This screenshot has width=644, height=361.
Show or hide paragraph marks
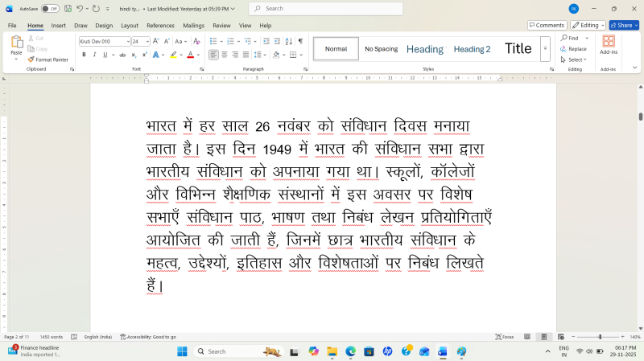tap(300, 41)
